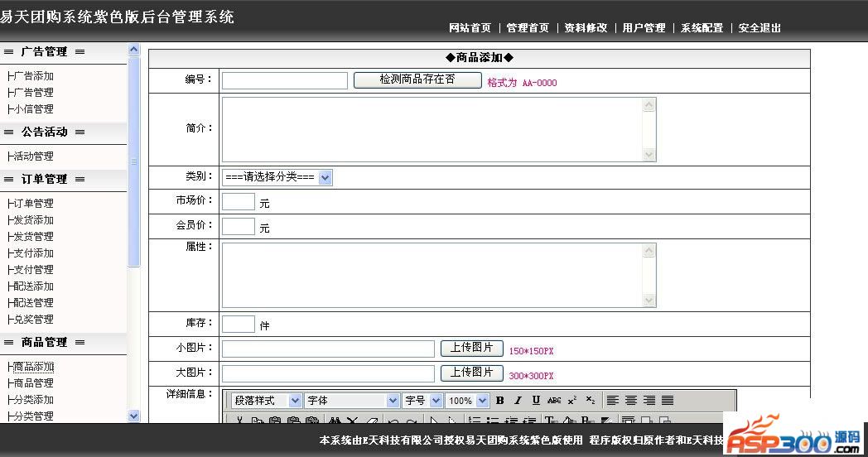Click the 检测商品存在否 button

coord(417,79)
